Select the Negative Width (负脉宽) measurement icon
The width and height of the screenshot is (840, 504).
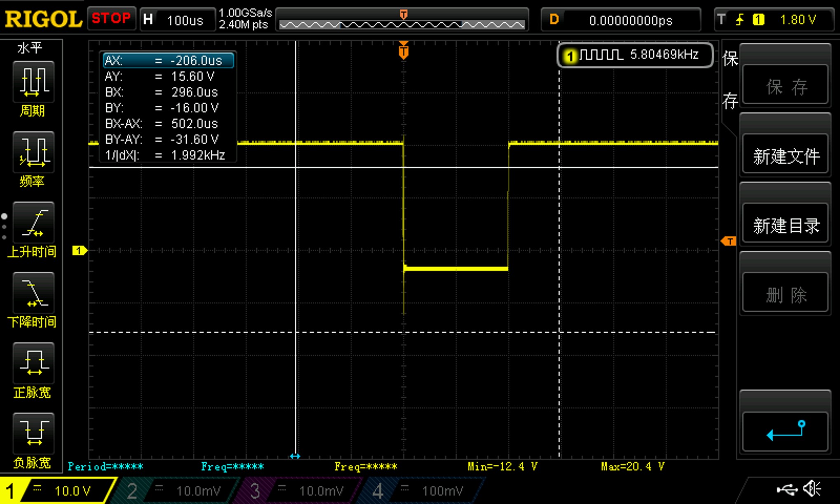coord(33,434)
